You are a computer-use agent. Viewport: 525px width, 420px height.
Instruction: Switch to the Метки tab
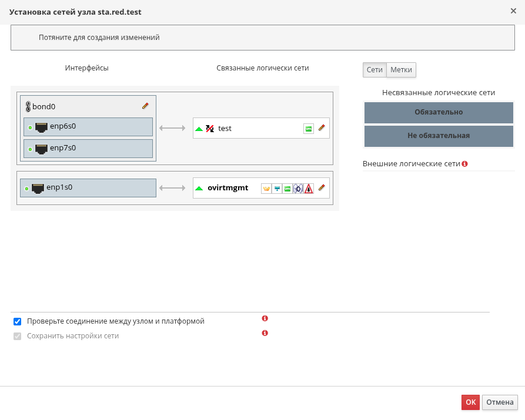(401, 70)
